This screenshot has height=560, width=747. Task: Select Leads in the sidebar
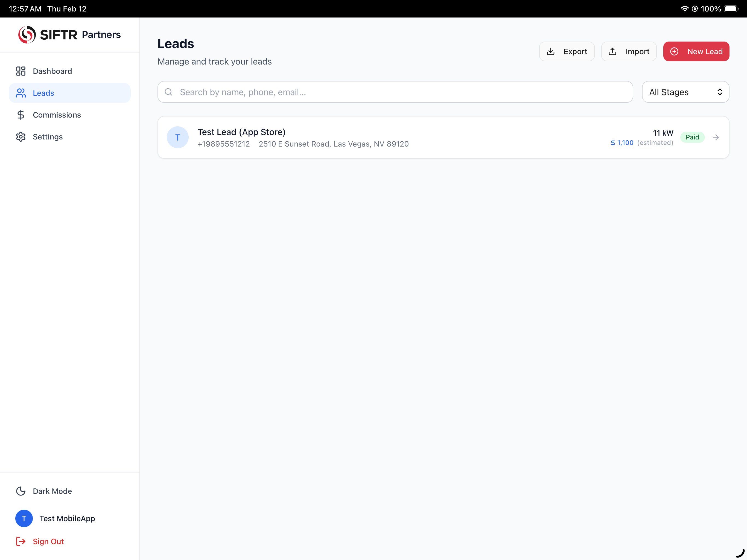(x=69, y=93)
